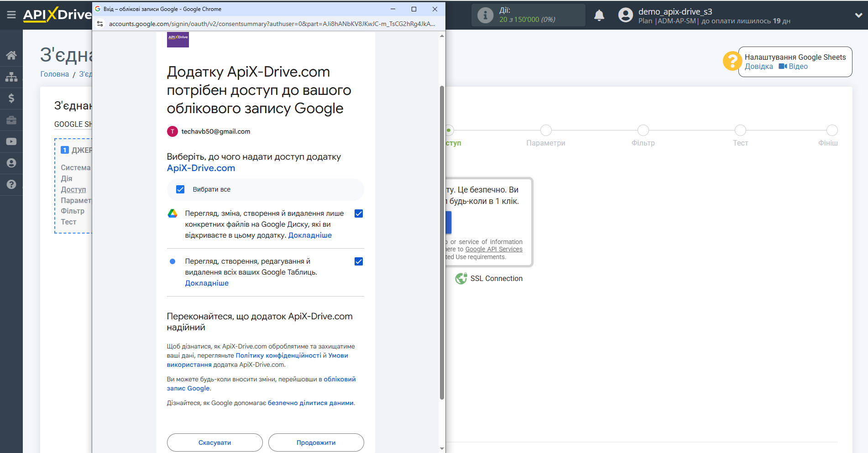Click the Система row in source steps

pos(76,167)
